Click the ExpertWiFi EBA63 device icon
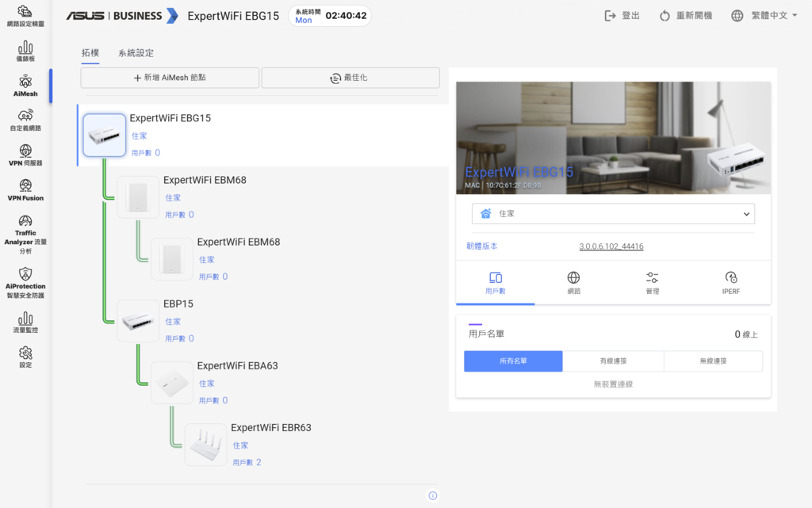 point(171,383)
